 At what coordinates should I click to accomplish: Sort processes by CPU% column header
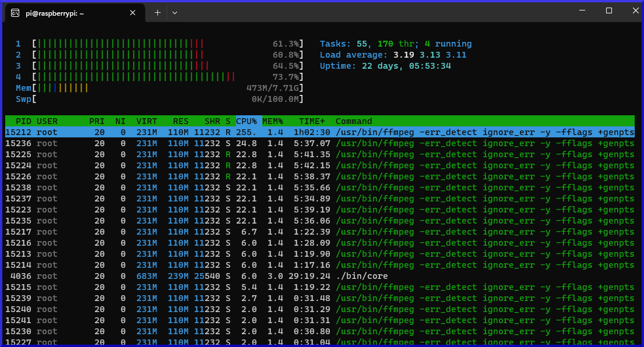point(247,121)
